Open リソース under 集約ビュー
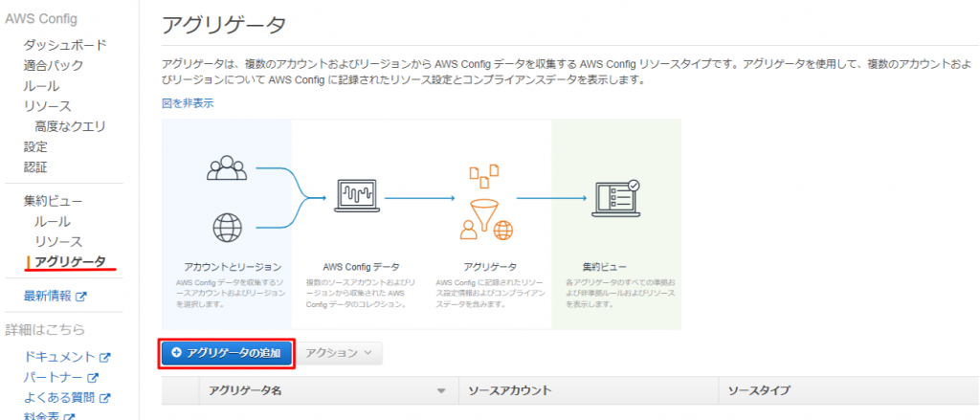The width and height of the screenshot is (980, 420). 58,241
